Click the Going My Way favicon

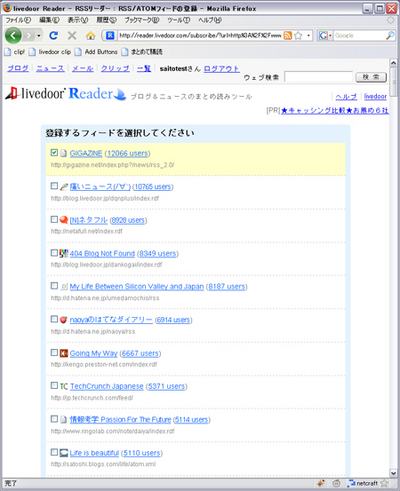(64, 353)
